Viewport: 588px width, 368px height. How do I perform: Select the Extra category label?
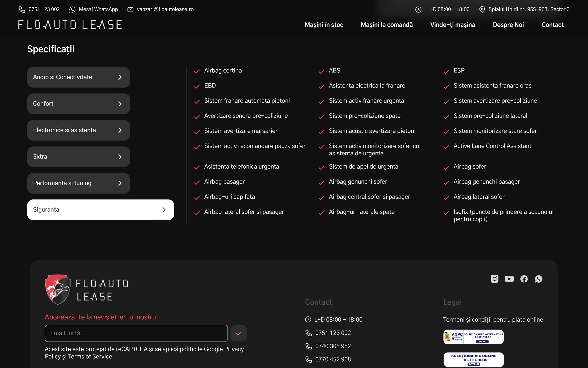[x=40, y=157]
